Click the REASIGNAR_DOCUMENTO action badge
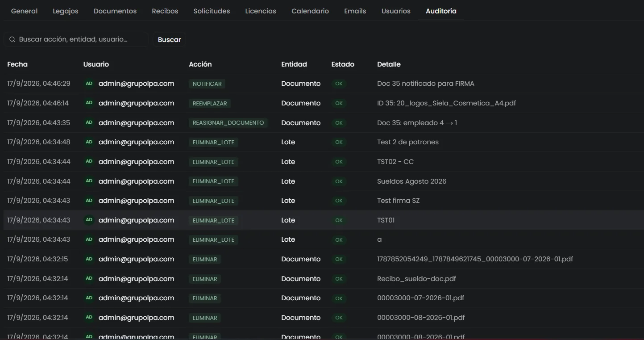The width and height of the screenshot is (644, 340). coord(228,123)
